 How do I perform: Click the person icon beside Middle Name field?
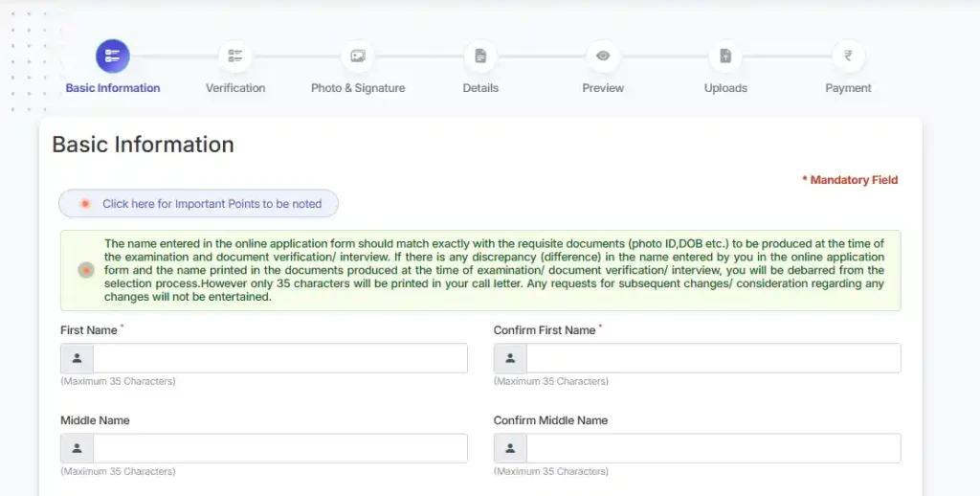pyautogui.click(x=77, y=448)
